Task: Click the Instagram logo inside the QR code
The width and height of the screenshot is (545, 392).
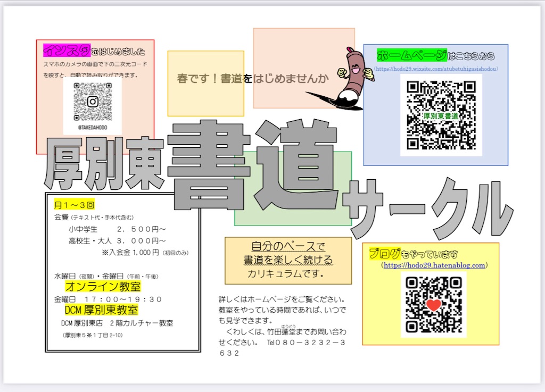Action: click(x=93, y=102)
